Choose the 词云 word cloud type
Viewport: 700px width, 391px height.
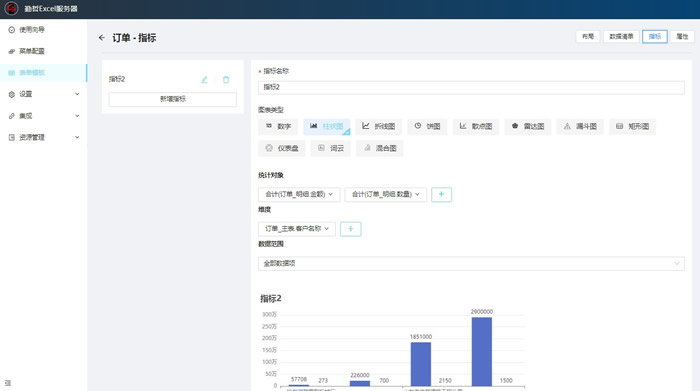click(x=331, y=148)
